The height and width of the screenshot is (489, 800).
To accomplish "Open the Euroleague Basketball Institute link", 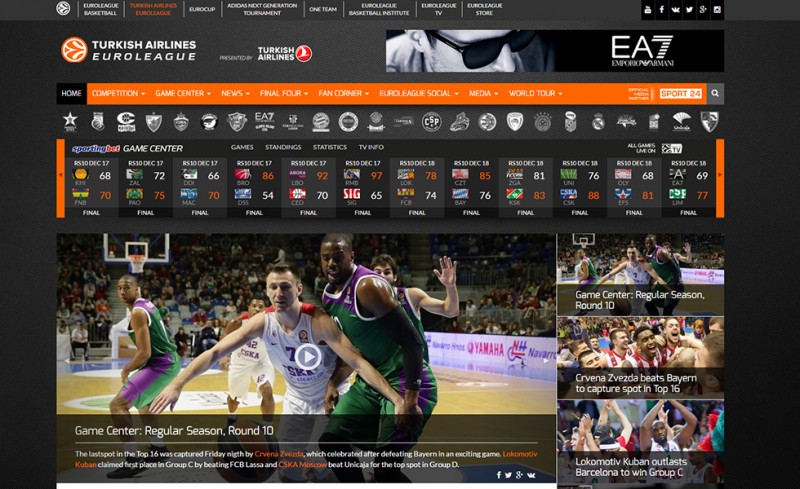I will tap(379, 9).
